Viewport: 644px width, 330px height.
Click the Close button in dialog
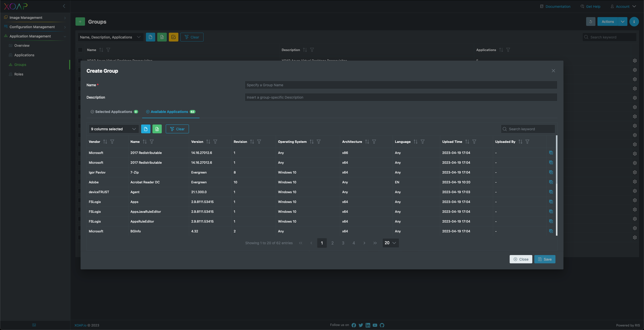coord(521,259)
